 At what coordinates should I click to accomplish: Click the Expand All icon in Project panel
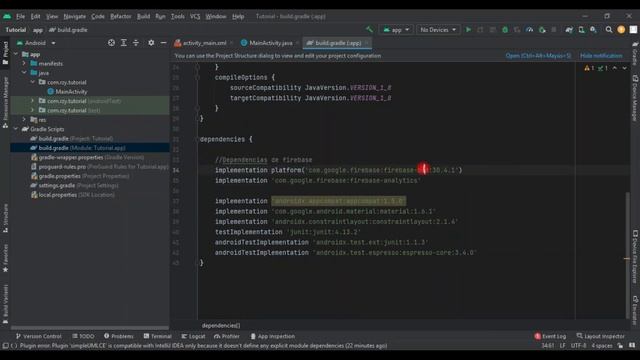point(124,43)
